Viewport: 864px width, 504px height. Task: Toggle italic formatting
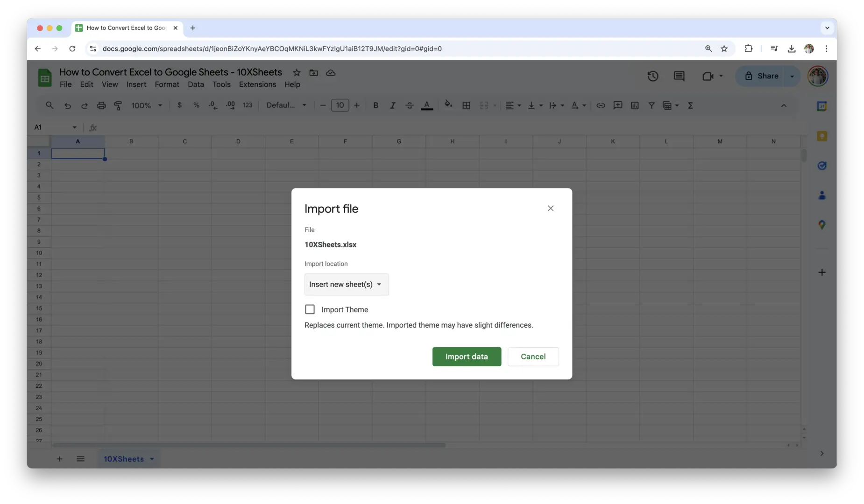[392, 105]
